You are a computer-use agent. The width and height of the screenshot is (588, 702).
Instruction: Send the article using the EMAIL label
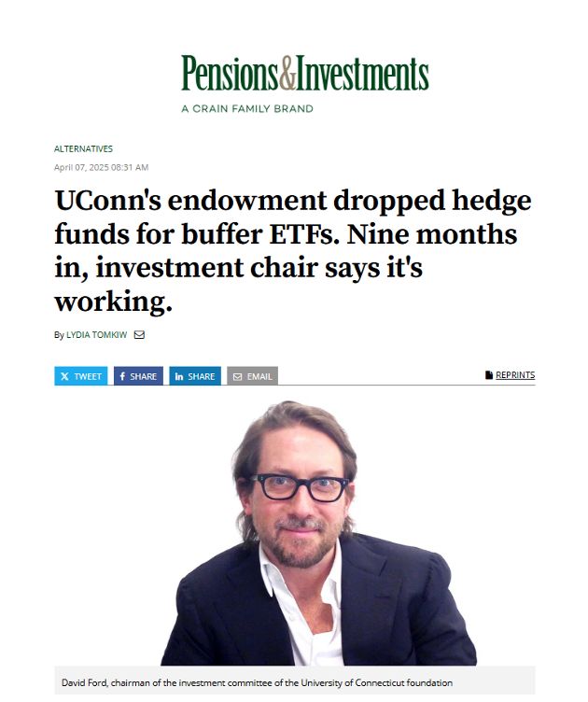point(259,376)
